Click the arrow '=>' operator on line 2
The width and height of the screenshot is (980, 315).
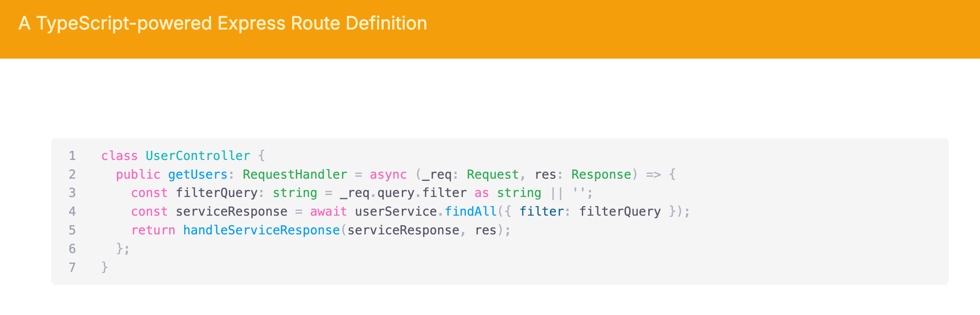tap(653, 175)
